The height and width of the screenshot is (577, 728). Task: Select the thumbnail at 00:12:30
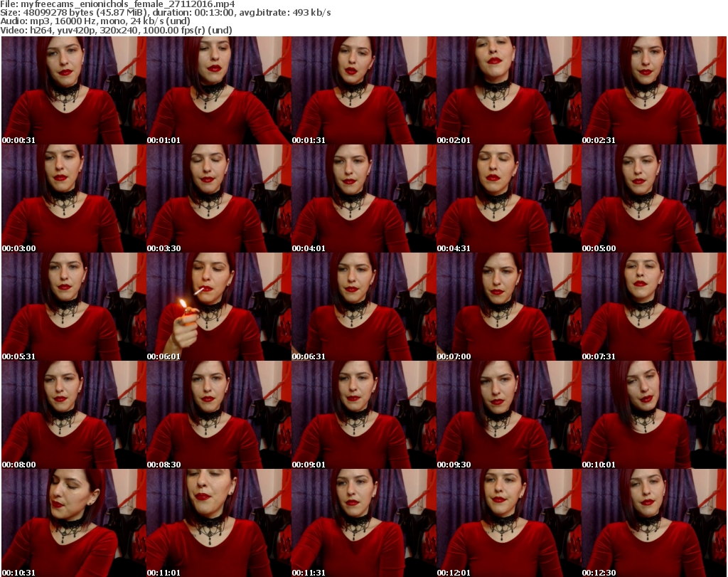pyautogui.click(x=654, y=523)
